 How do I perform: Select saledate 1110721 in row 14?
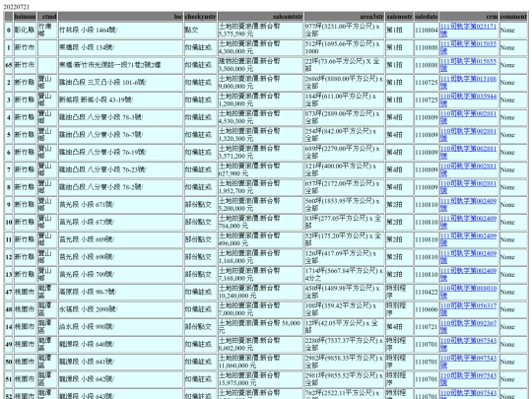[427, 327]
